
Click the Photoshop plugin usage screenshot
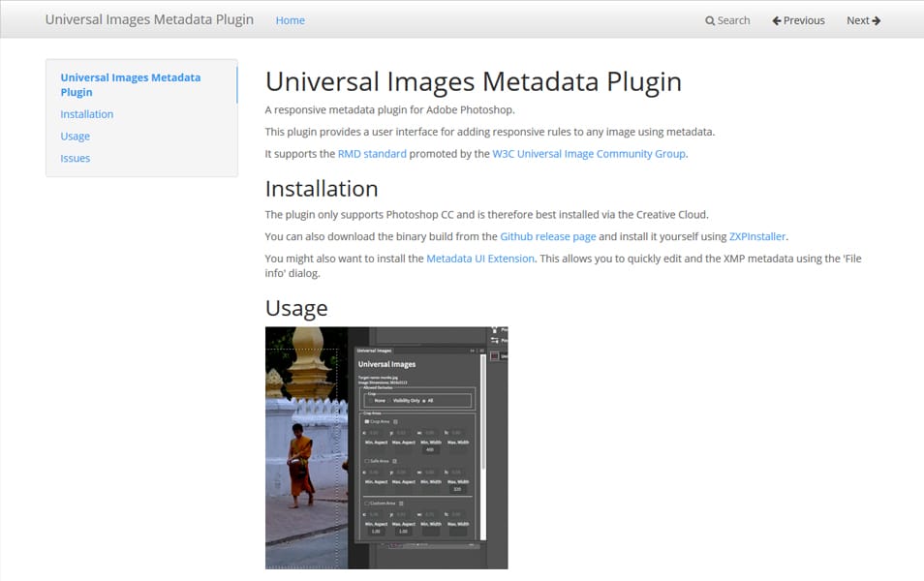[x=386, y=447]
